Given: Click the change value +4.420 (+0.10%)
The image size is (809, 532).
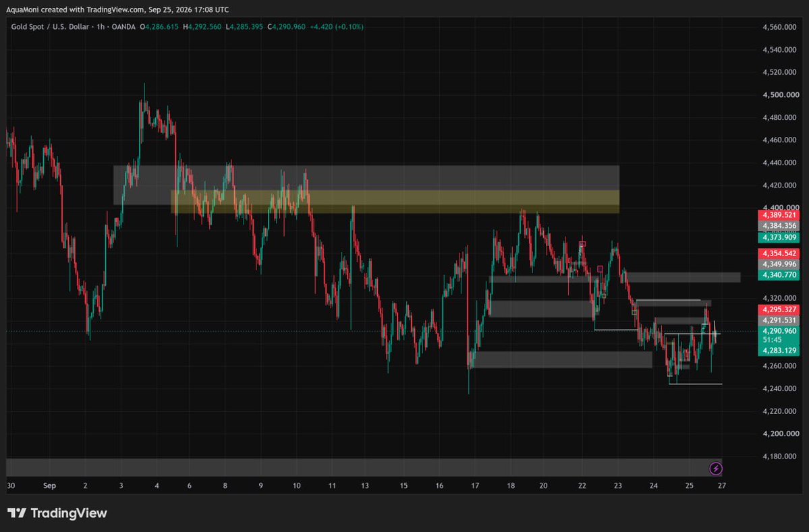Looking at the screenshot, I should click(x=337, y=27).
